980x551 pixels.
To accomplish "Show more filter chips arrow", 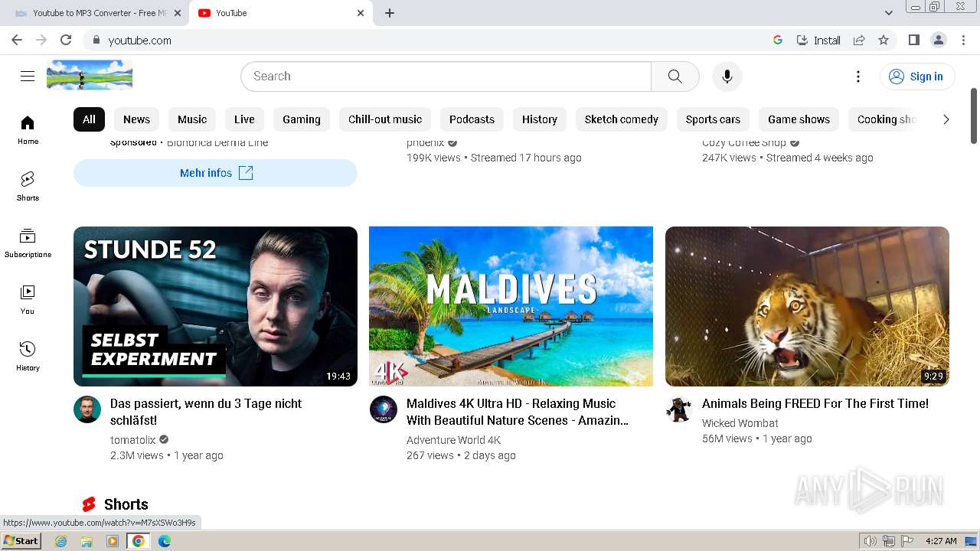I will 946,119.
